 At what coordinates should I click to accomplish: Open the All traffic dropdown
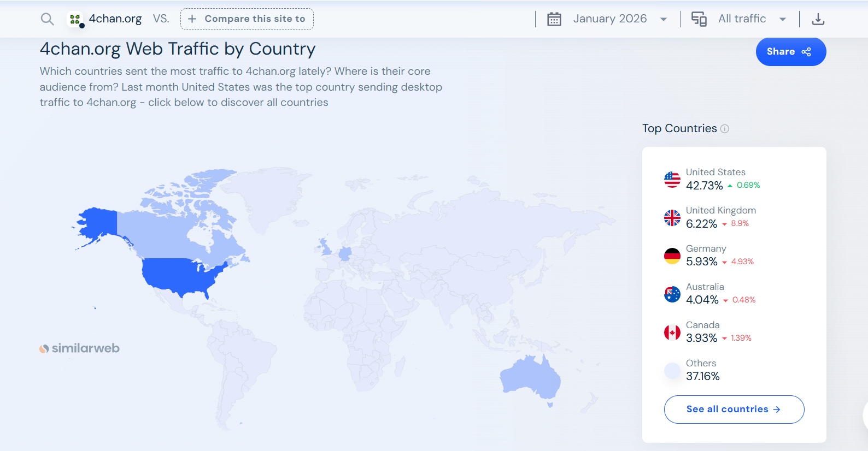(x=739, y=19)
